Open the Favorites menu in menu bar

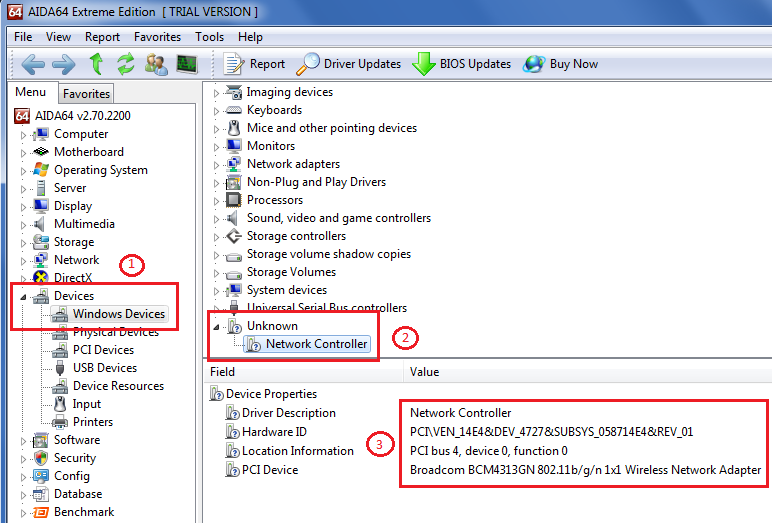coord(158,37)
